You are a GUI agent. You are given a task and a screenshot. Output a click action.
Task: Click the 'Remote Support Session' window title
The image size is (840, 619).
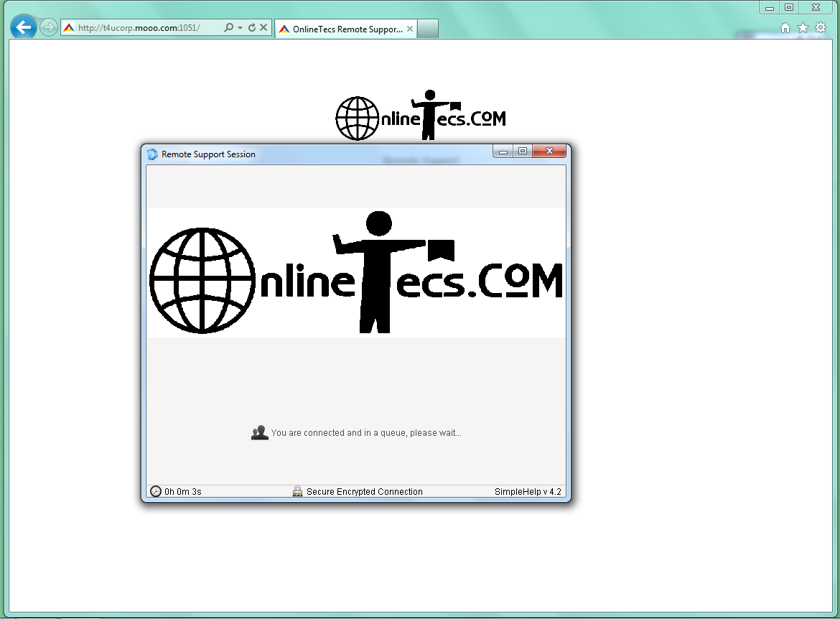coord(208,154)
